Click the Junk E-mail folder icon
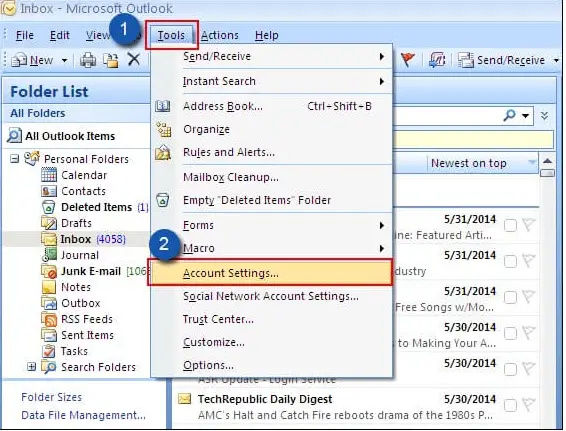566x431 pixels. tap(49, 271)
